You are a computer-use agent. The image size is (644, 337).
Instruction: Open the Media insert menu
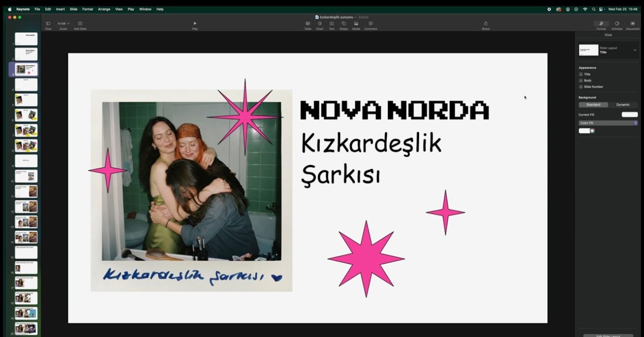click(x=356, y=25)
